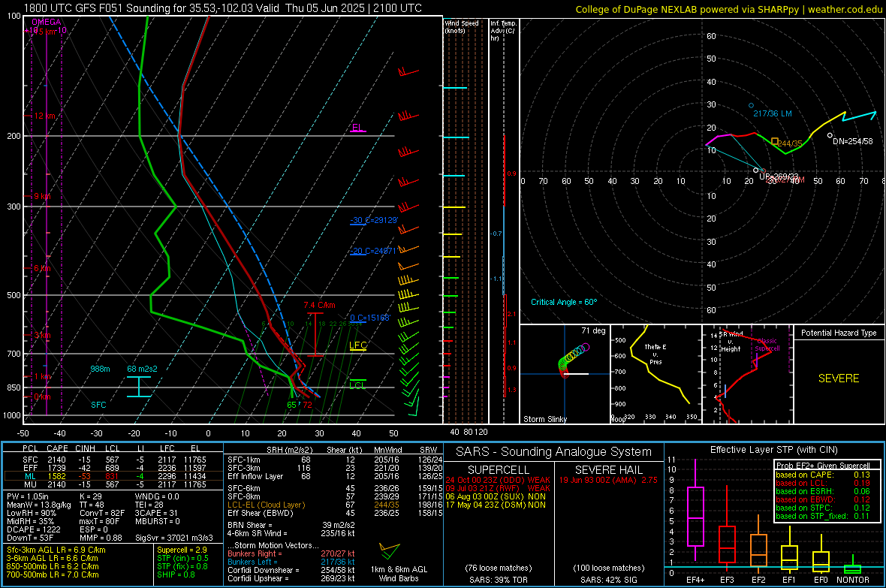Click the 'STP (cin) = 0.5' value

(x=182, y=558)
